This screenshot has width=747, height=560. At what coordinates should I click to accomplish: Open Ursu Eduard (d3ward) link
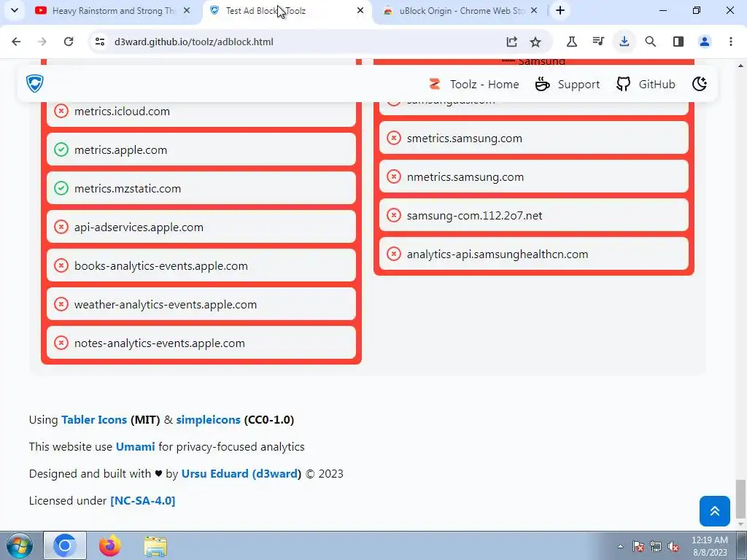[240, 474]
